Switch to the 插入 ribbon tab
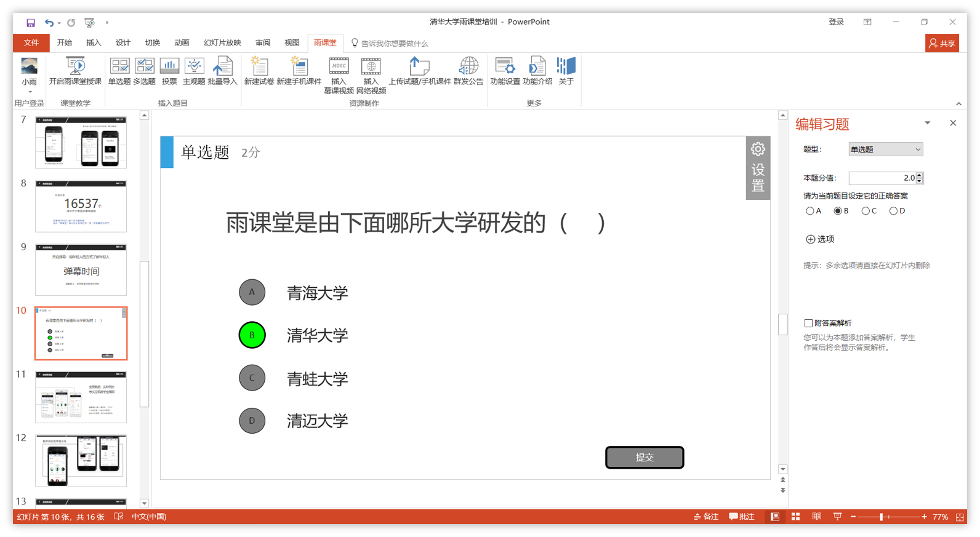The height and width of the screenshot is (537, 980). pos(94,42)
